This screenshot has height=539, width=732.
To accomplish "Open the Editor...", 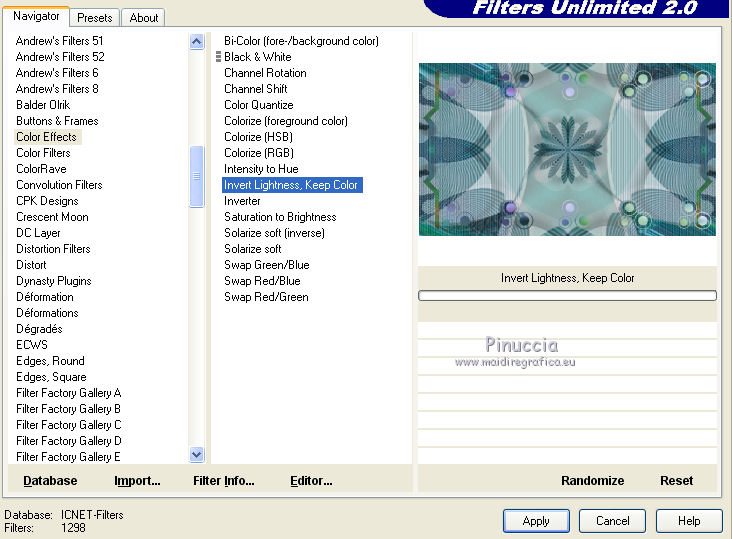I will tap(311, 481).
